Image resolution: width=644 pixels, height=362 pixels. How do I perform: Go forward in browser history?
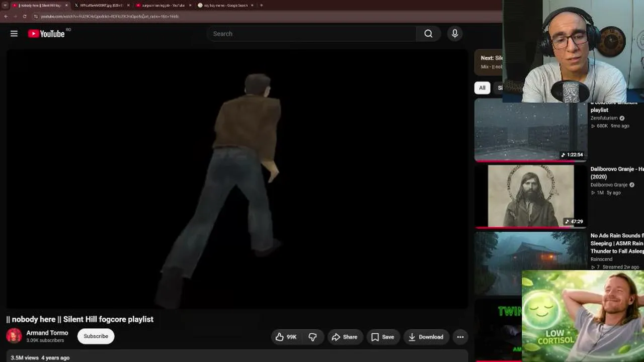(x=15, y=16)
